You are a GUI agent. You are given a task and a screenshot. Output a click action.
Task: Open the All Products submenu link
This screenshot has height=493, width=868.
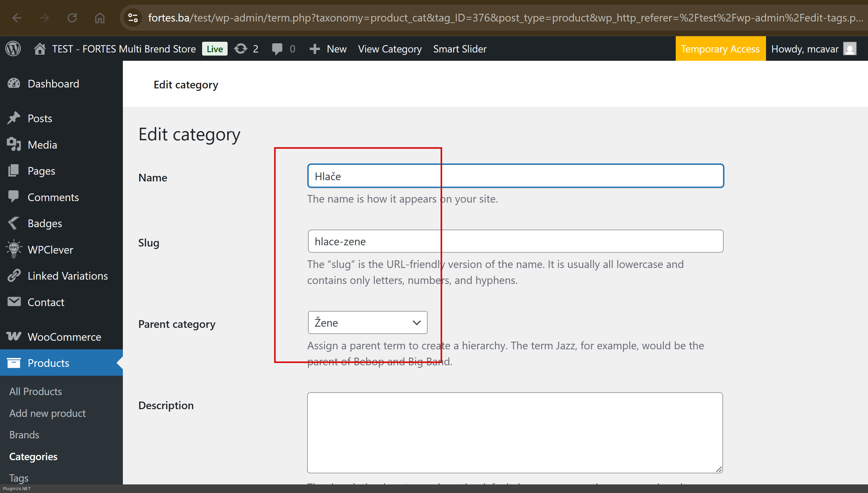(35, 391)
